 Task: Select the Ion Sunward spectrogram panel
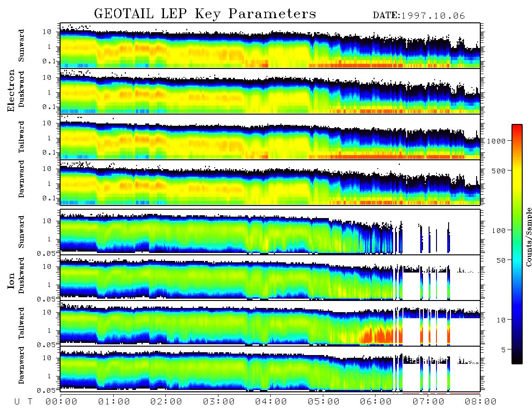(270, 232)
